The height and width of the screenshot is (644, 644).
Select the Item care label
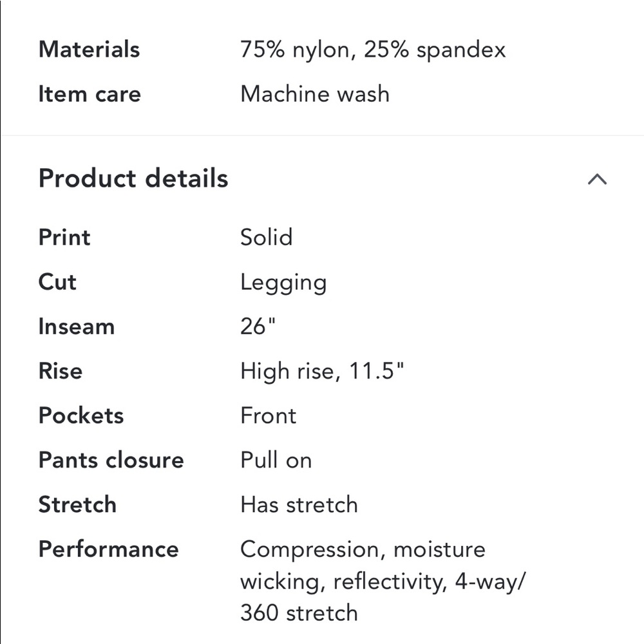90,94
